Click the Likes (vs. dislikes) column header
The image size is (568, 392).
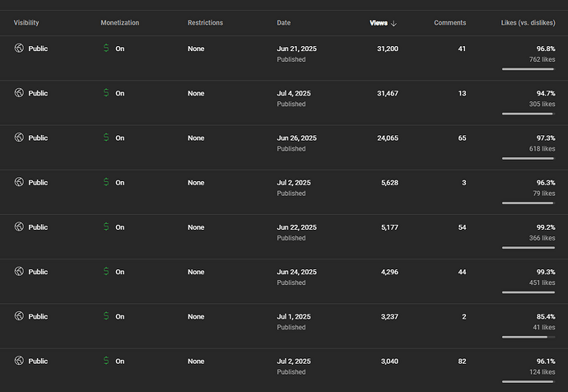coord(527,23)
